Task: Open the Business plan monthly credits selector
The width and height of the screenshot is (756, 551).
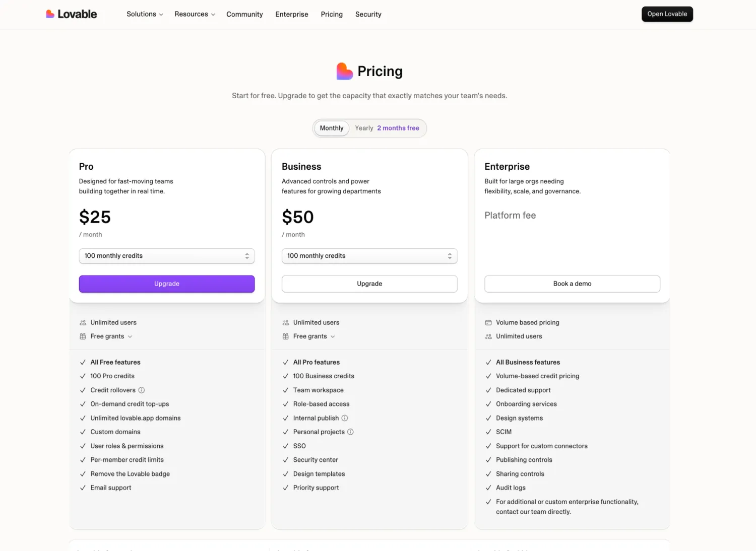Action: pos(369,256)
